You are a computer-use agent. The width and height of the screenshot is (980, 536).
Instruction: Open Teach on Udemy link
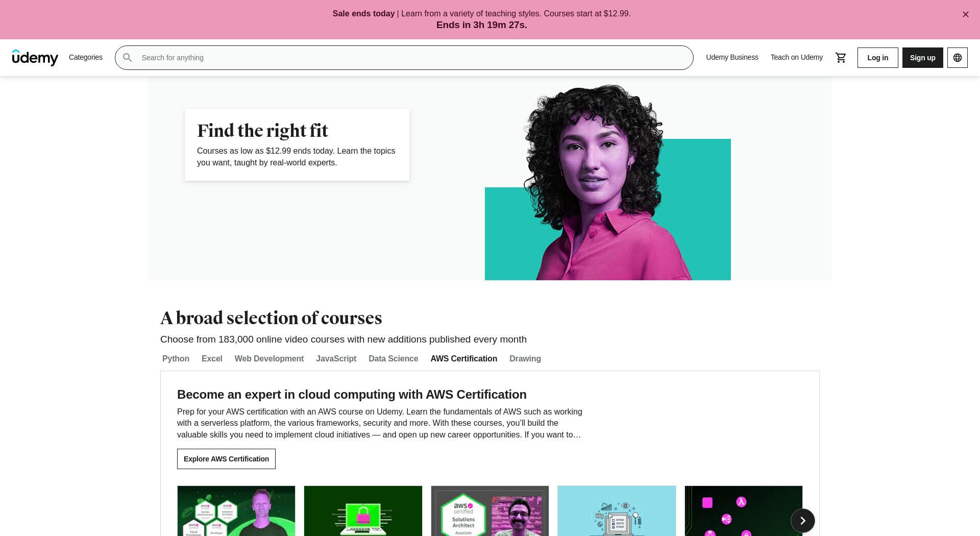796,57
